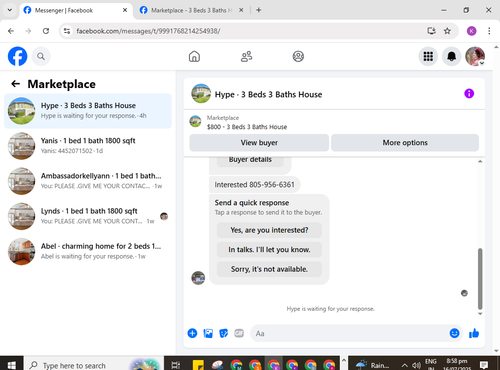Switch to the Marketplace - 3 Beds 3 Baths tab
The width and height of the screenshot is (500, 370).
coord(191,10)
